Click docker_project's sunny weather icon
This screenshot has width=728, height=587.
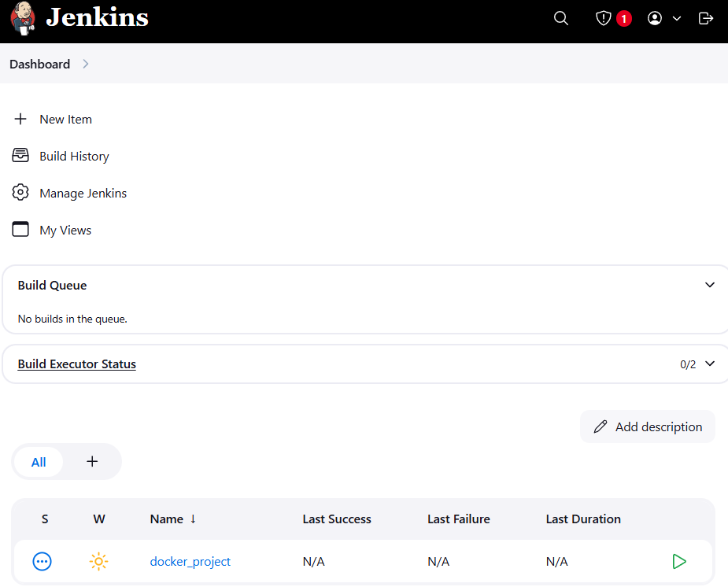(x=98, y=562)
